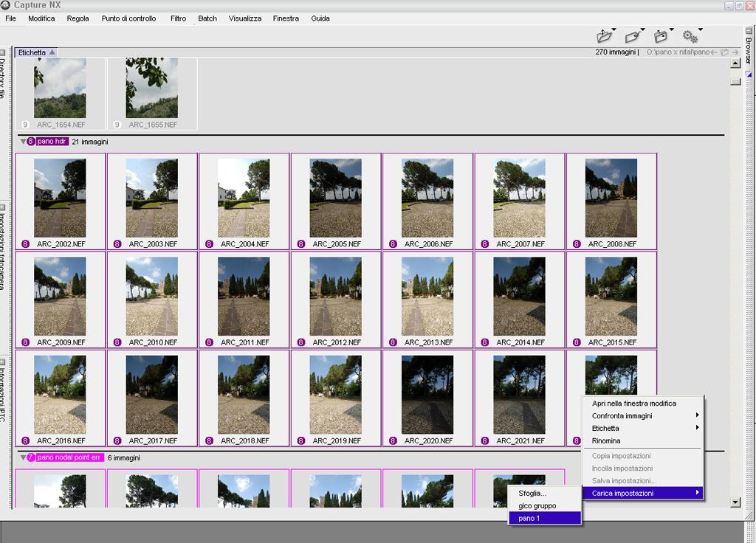Choose Apri nella finestra modifica
This screenshot has height=543, width=756.
[642, 404]
